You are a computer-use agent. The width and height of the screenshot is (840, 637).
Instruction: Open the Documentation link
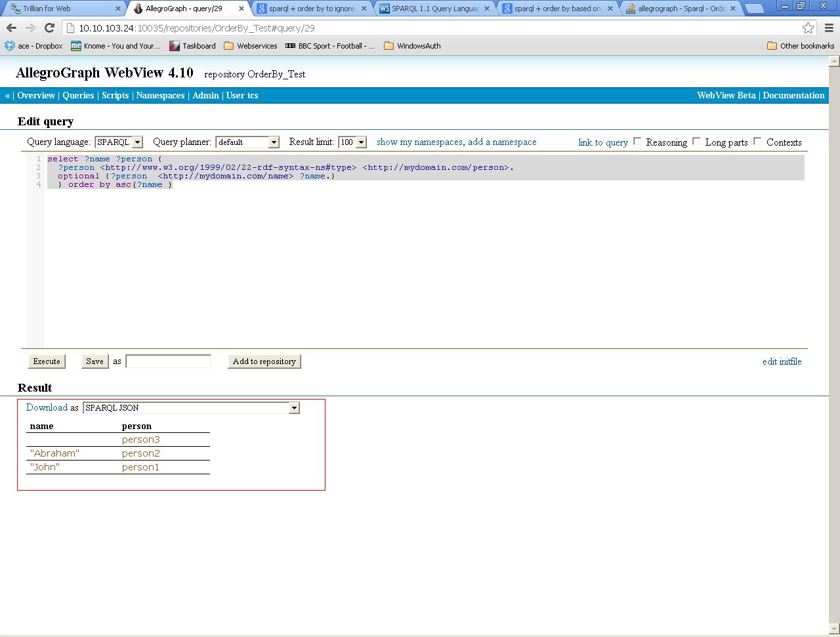793,95
